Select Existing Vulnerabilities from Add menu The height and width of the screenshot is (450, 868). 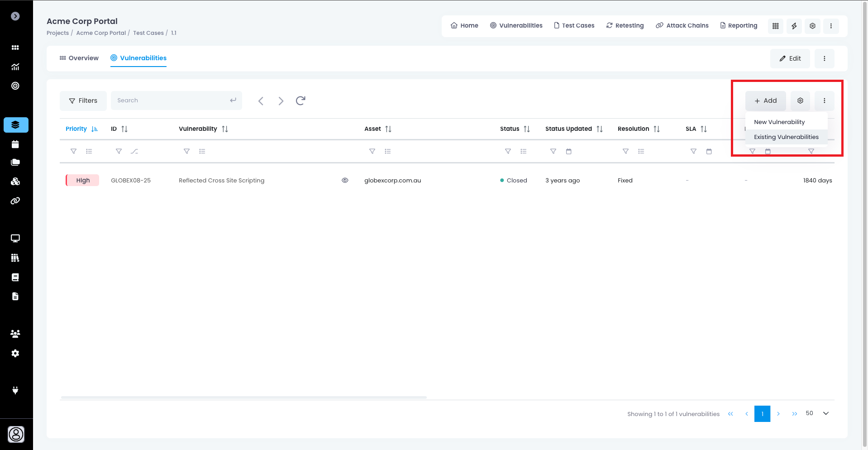(x=786, y=137)
